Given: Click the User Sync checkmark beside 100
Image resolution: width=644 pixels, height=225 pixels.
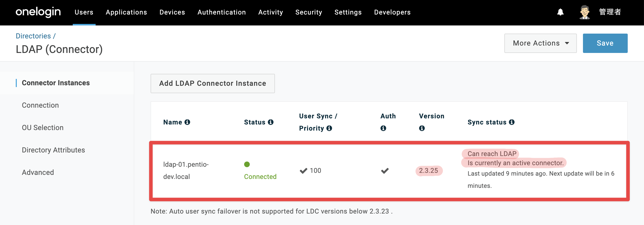Looking at the screenshot, I should (x=303, y=171).
